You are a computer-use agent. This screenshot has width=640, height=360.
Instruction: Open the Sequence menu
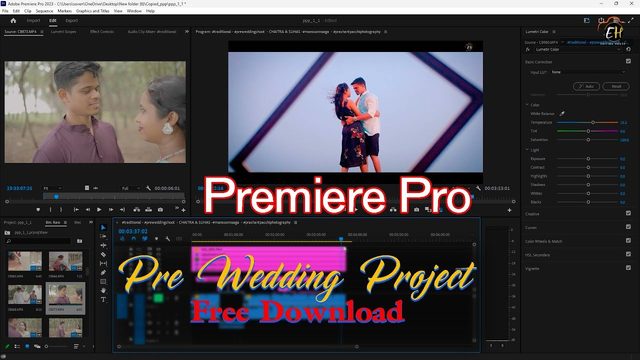tap(44, 11)
